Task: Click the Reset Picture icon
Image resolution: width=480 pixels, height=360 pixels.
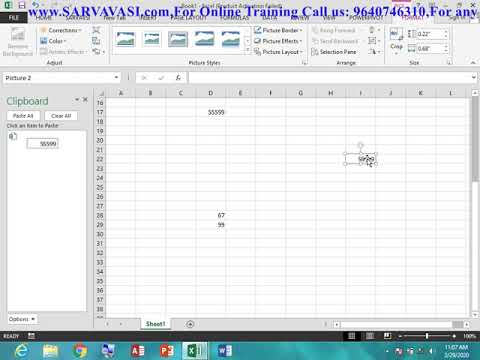Action: click(x=97, y=52)
